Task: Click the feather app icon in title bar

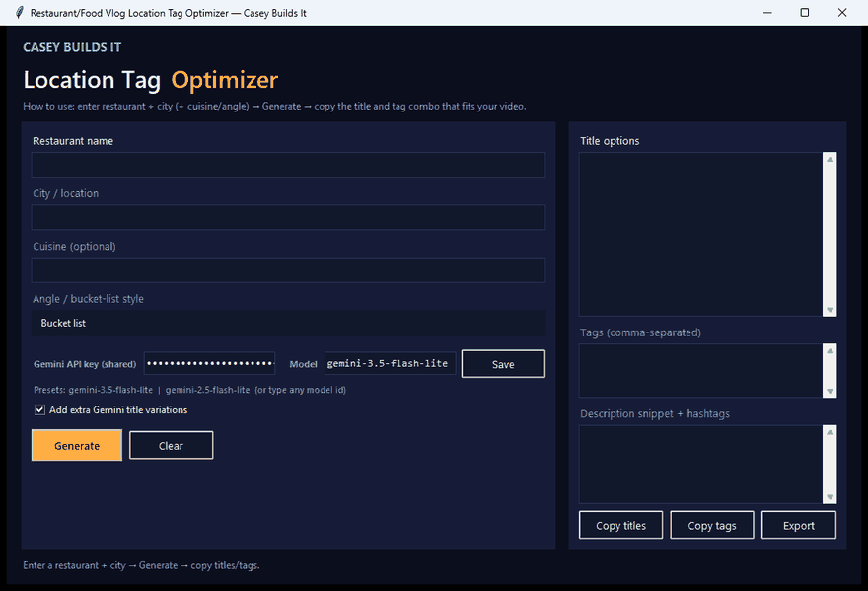Action: click(20, 13)
